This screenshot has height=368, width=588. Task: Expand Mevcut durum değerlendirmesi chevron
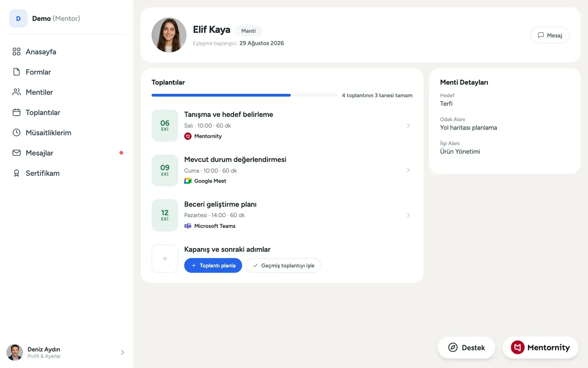click(x=408, y=170)
